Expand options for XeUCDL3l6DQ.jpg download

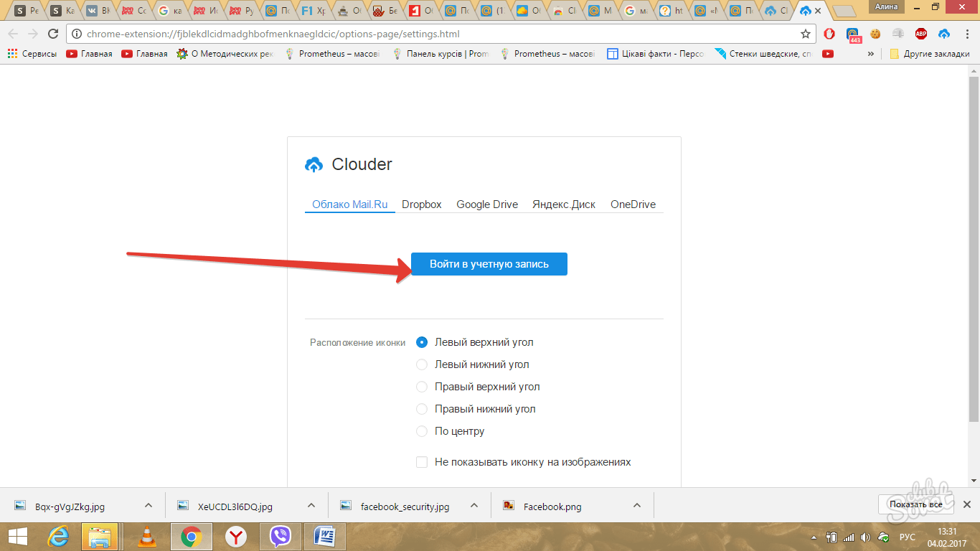[311, 505]
